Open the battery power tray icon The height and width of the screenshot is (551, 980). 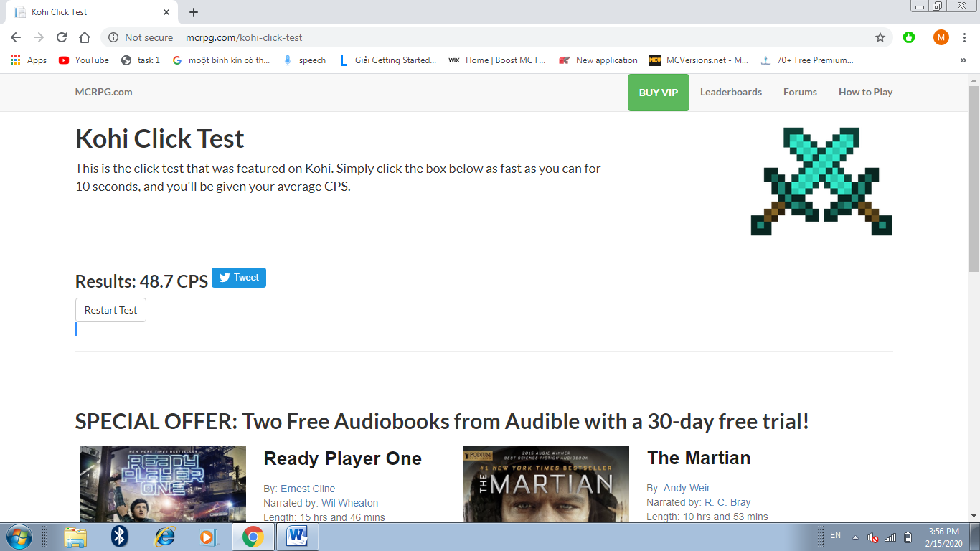908,537
